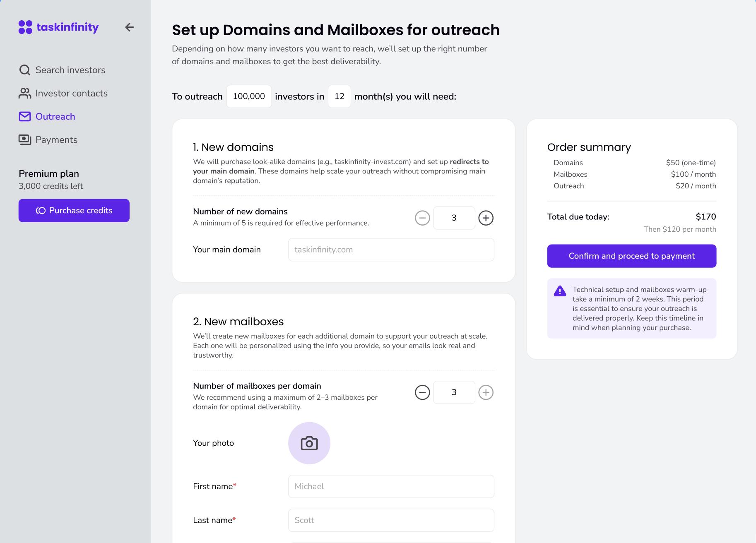
Task: Click the Investor contacts people icon
Action: pyautogui.click(x=25, y=94)
